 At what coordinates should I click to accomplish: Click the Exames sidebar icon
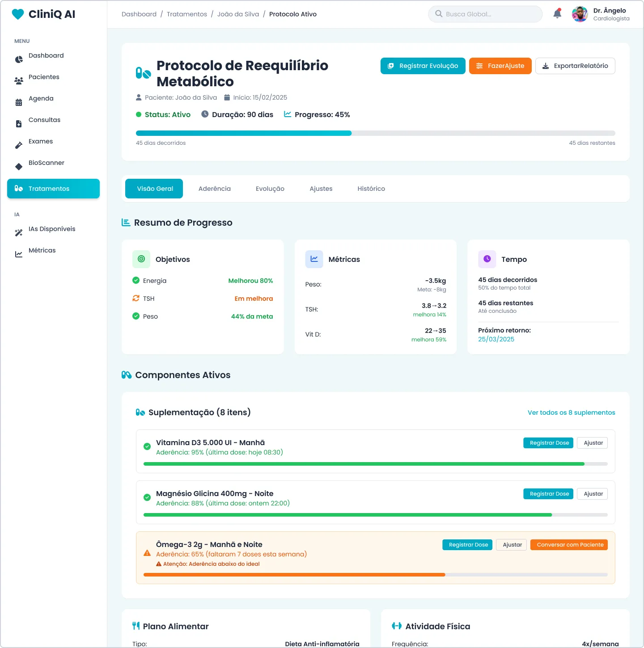[19, 145]
